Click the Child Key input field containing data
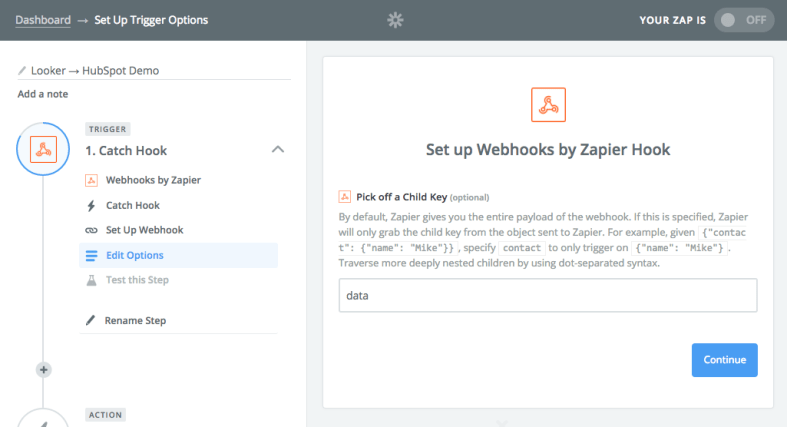The image size is (787, 427). tap(547, 296)
